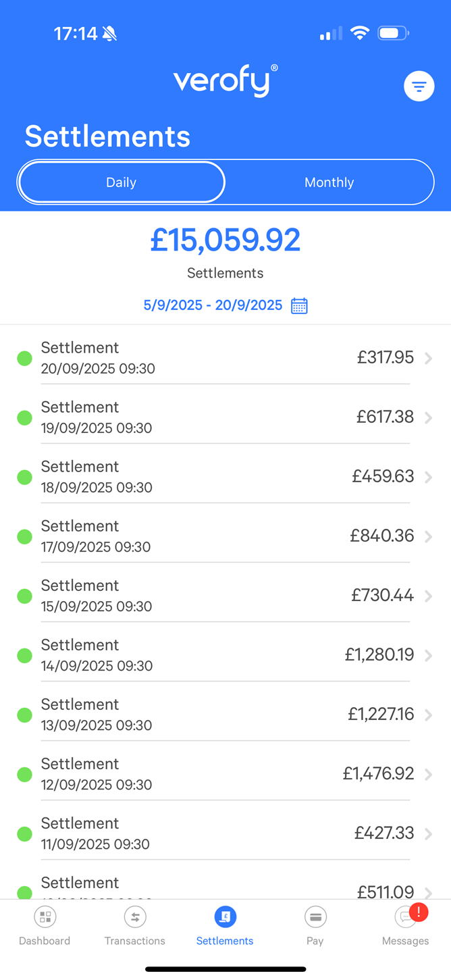Open the filter options icon
Image resolution: width=451 pixels, height=980 pixels.
click(x=419, y=86)
